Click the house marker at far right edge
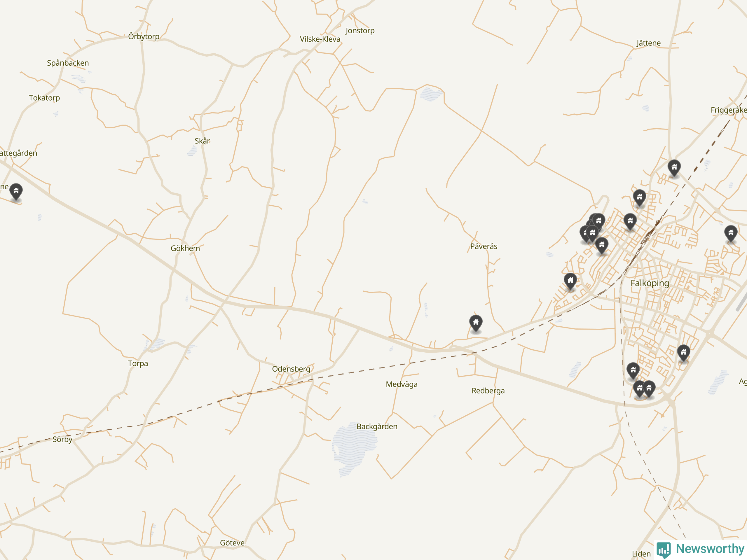This screenshot has height=560, width=747. (731, 234)
